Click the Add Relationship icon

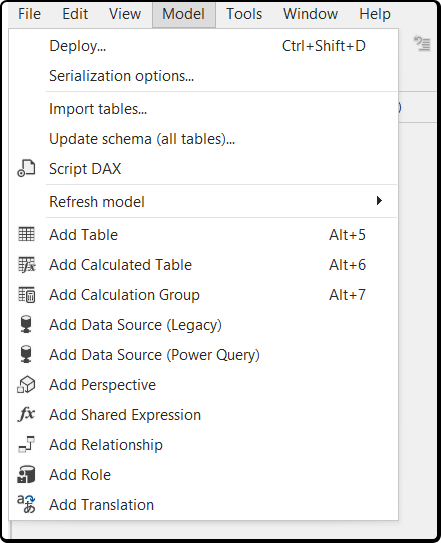coord(26,445)
